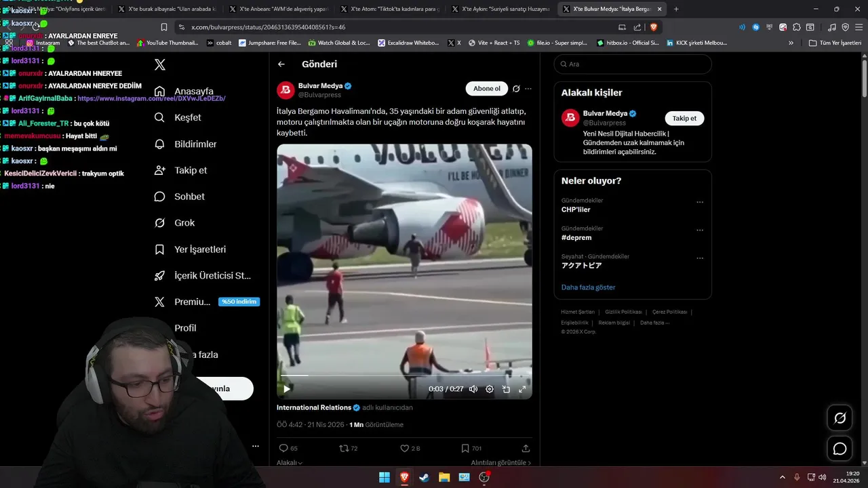Open File Explorer from the taskbar

click(444, 477)
